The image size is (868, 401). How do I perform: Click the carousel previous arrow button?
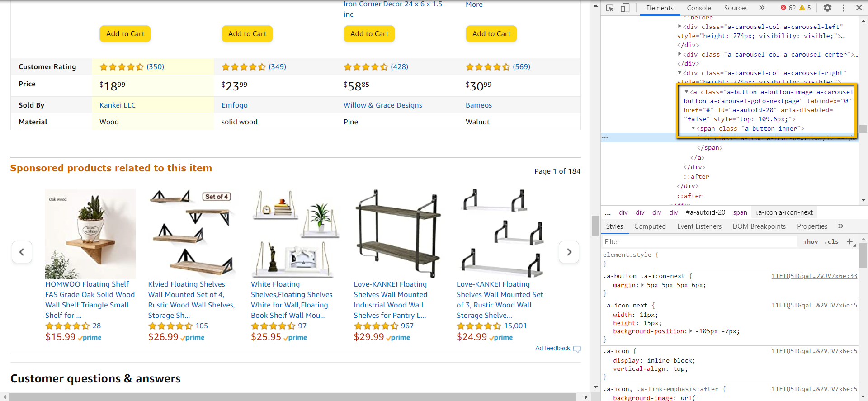[22, 252]
